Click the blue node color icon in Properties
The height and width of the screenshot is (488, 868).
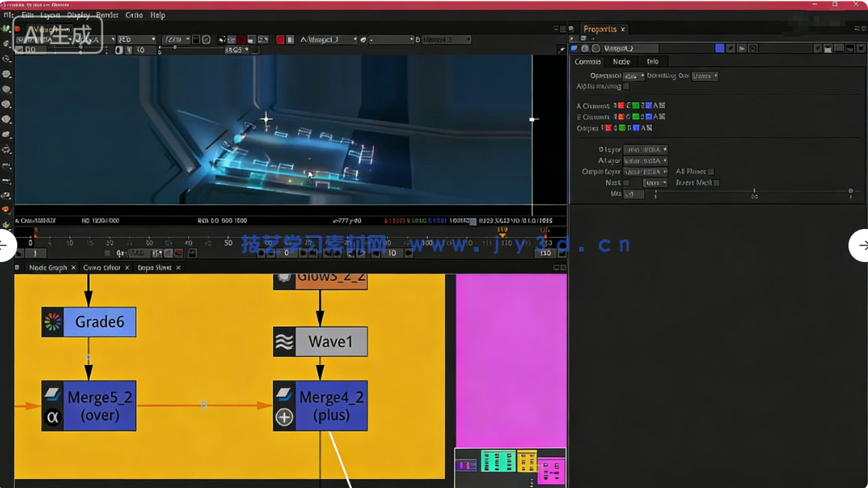pyautogui.click(x=719, y=48)
